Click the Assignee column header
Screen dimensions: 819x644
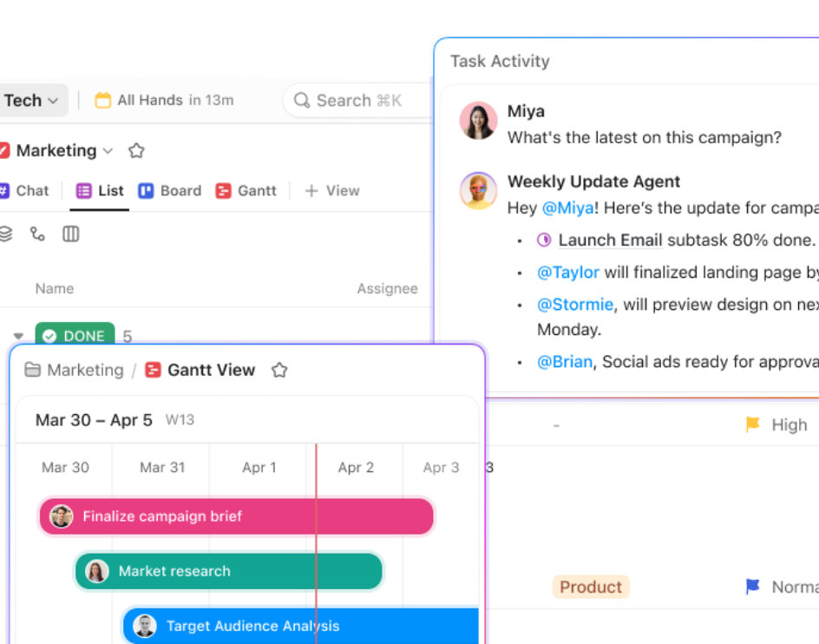(387, 288)
